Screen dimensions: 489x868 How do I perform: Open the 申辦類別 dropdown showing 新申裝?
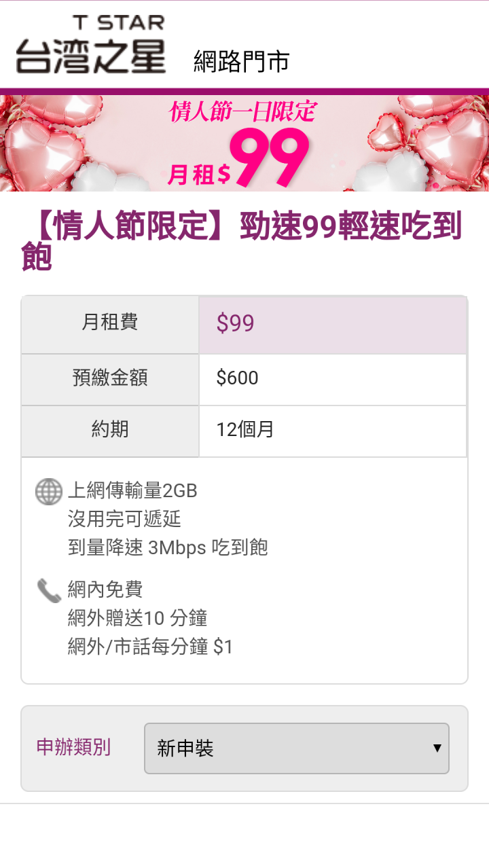tap(297, 748)
